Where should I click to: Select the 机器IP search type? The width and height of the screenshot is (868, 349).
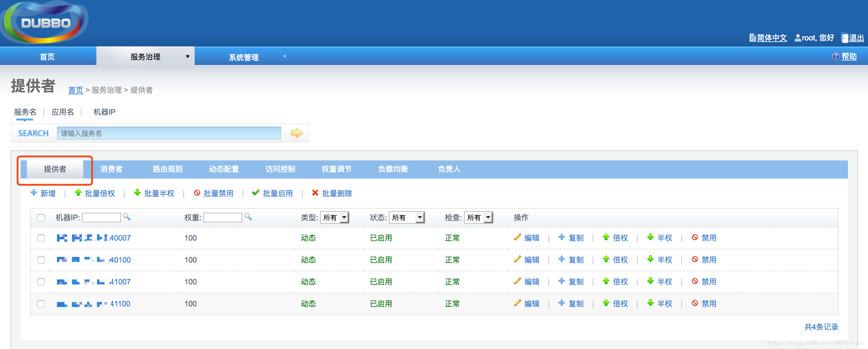click(105, 112)
